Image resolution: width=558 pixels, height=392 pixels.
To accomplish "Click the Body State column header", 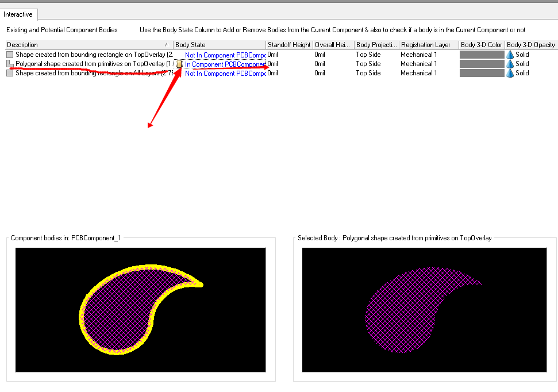I will pyautogui.click(x=220, y=45).
